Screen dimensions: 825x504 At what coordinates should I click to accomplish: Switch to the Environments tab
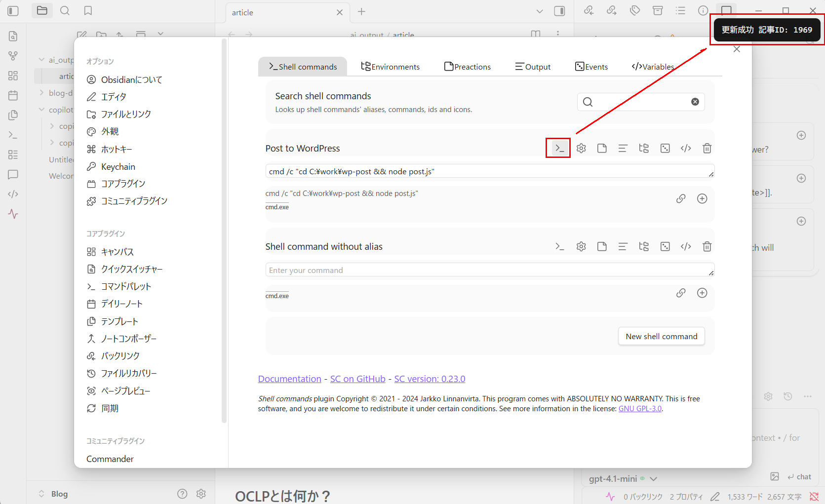(390, 67)
